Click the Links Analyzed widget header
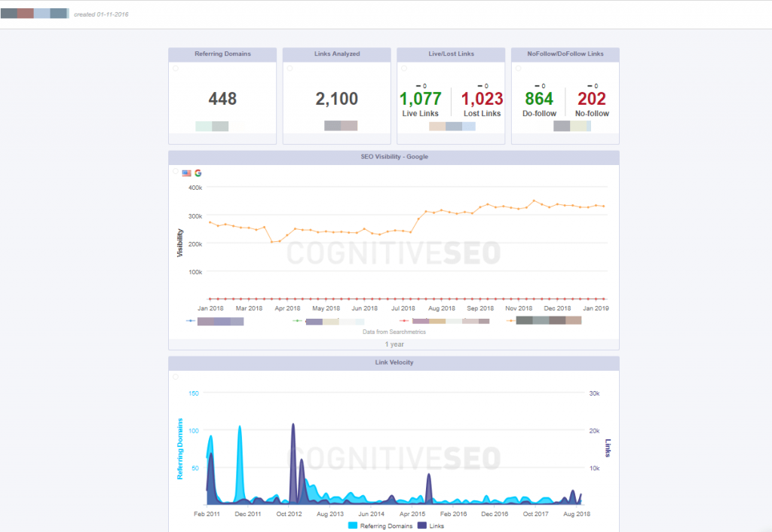The height and width of the screenshot is (532, 772). coord(337,54)
